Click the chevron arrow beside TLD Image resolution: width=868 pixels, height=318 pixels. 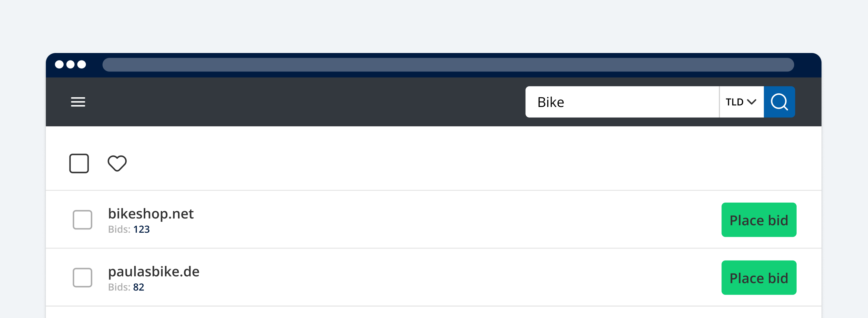752,102
